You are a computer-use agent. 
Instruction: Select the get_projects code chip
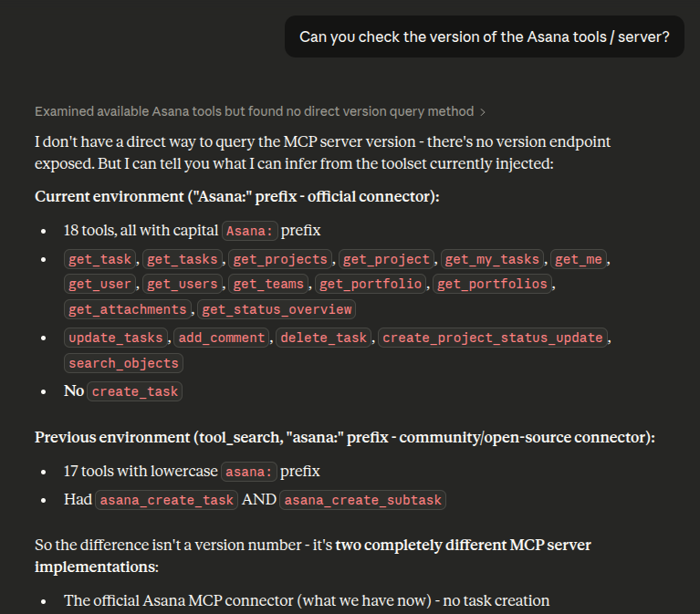[x=282, y=260]
